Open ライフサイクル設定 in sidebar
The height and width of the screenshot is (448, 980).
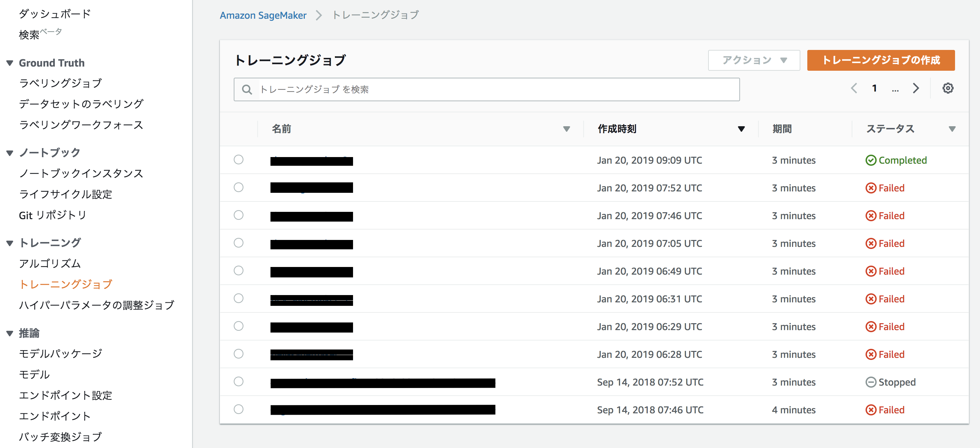tap(66, 194)
